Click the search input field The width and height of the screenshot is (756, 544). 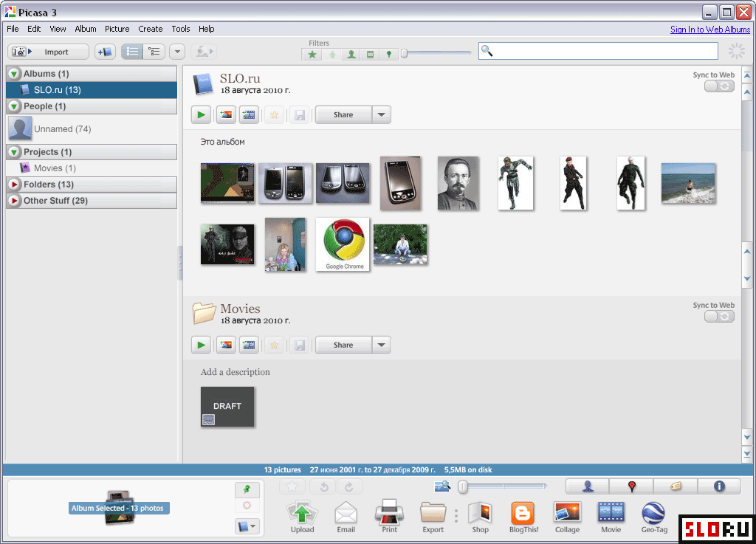click(598, 51)
